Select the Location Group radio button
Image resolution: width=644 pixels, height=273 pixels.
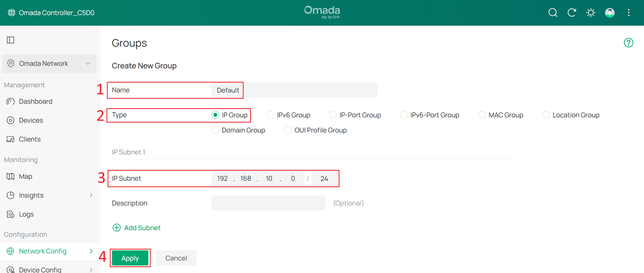click(546, 115)
